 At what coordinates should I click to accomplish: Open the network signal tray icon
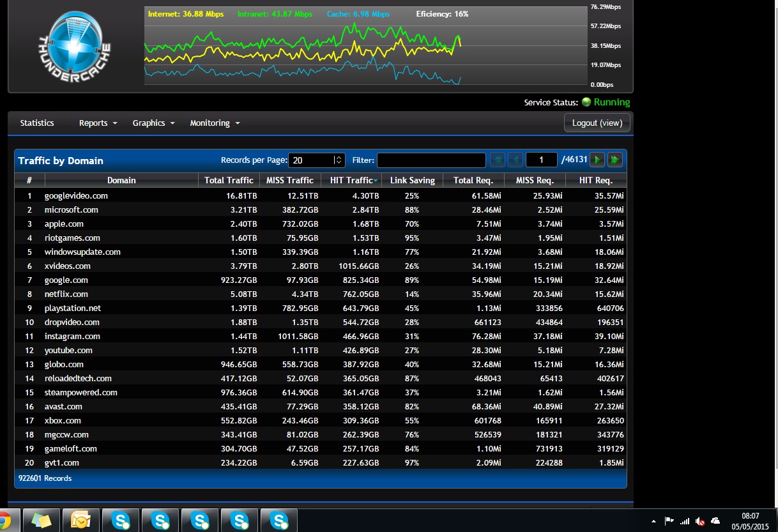click(685, 521)
